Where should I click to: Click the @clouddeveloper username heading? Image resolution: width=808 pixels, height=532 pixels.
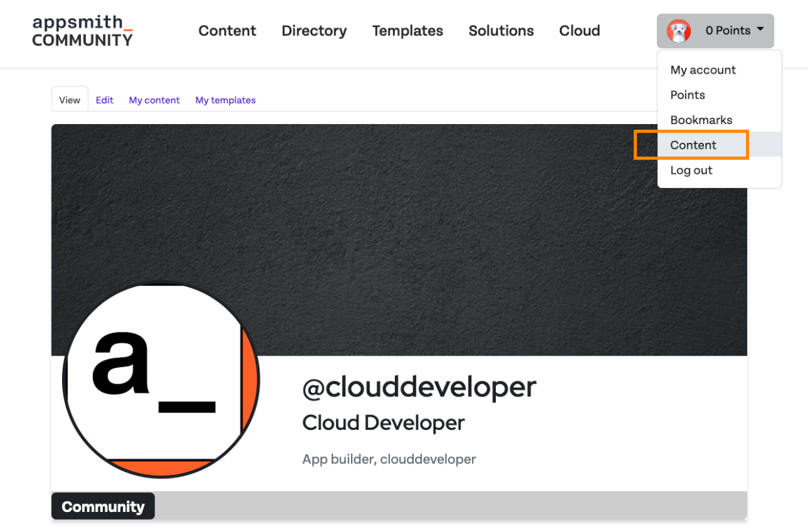[420, 387]
